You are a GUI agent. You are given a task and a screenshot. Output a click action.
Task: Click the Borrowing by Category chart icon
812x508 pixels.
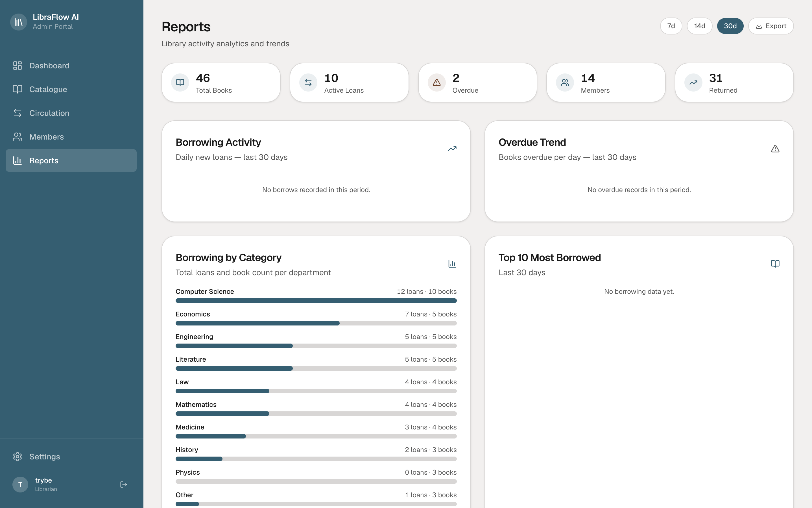click(452, 264)
